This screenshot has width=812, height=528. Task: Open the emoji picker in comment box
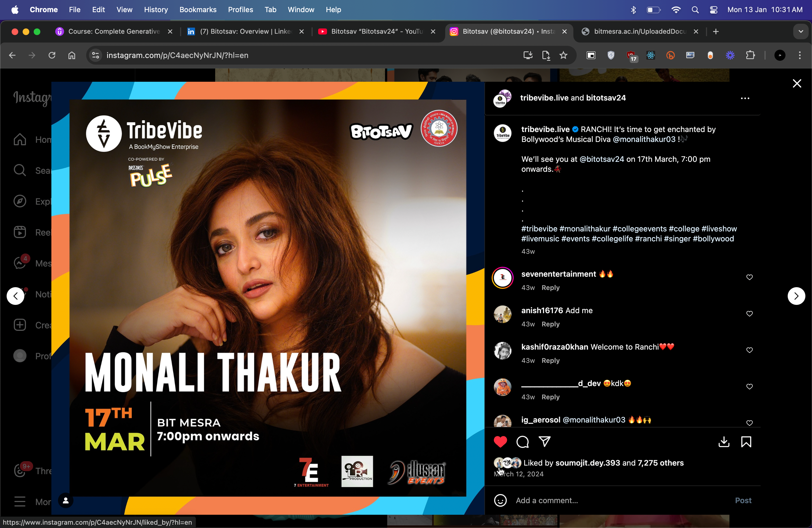(x=500, y=500)
